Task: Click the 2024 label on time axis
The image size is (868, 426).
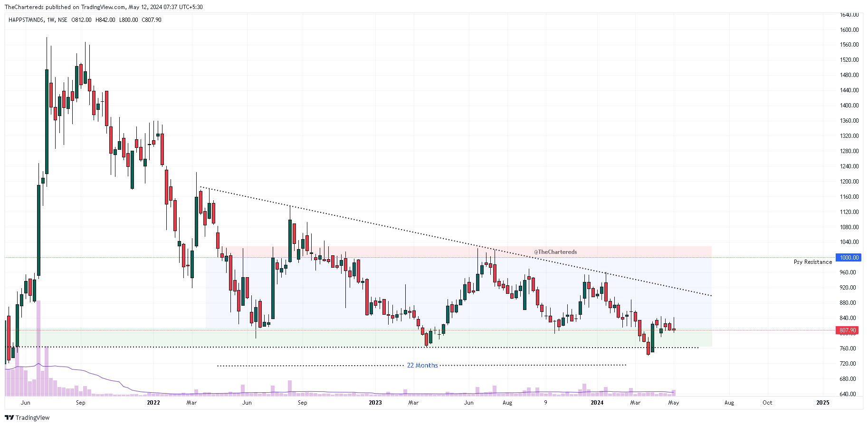Action: (x=597, y=403)
